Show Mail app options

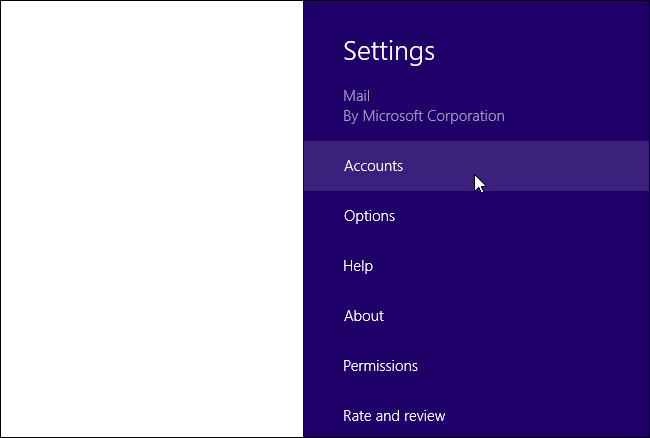click(x=369, y=216)
